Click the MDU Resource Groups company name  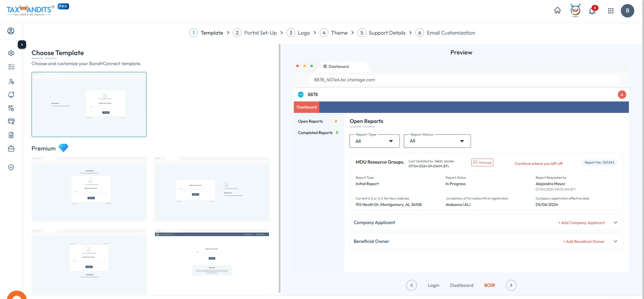coord(380,162)
